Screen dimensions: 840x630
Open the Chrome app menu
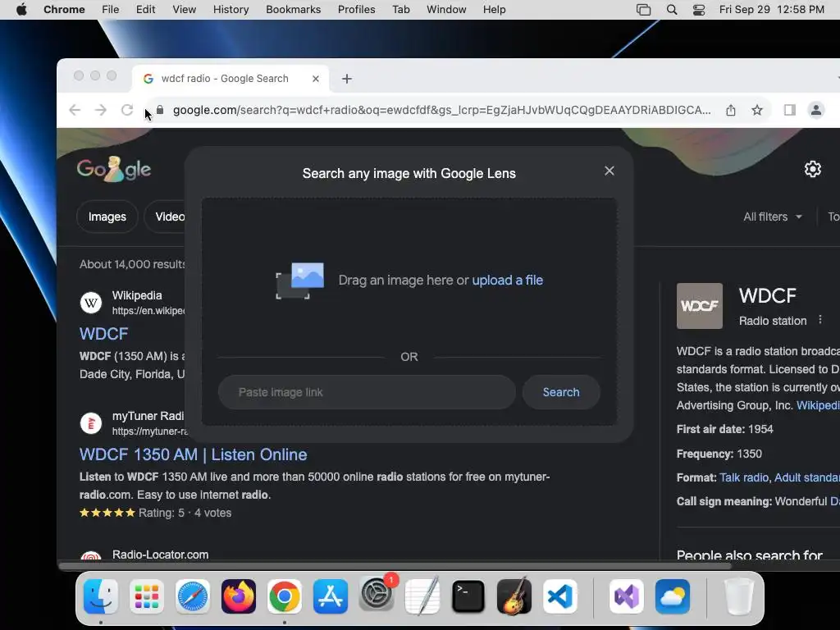point(64,10)
